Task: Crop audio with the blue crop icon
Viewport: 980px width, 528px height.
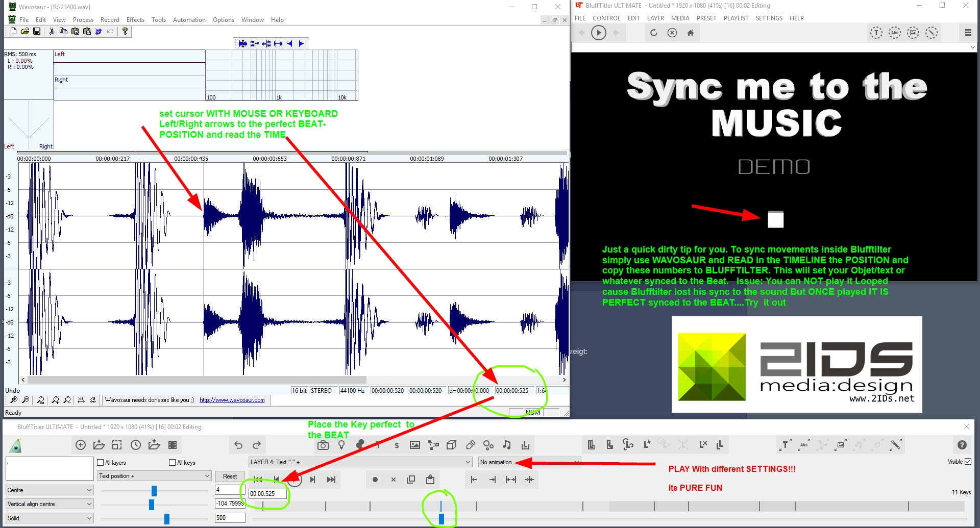Action: (x=99, y=31)
